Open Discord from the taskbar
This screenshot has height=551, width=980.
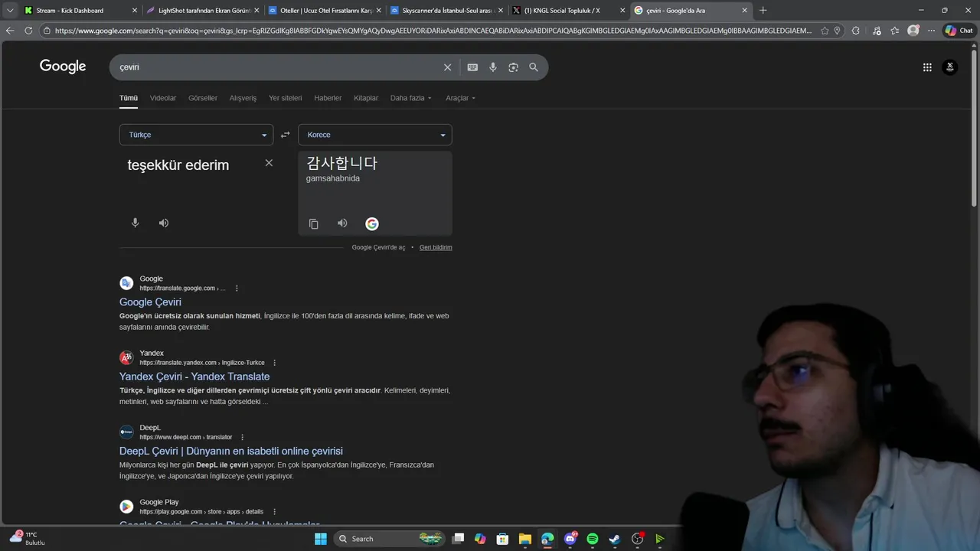point(570,539)
